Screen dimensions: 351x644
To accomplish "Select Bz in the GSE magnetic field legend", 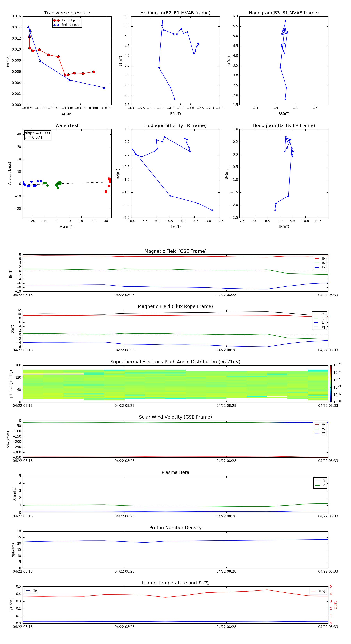I will 320,267.
